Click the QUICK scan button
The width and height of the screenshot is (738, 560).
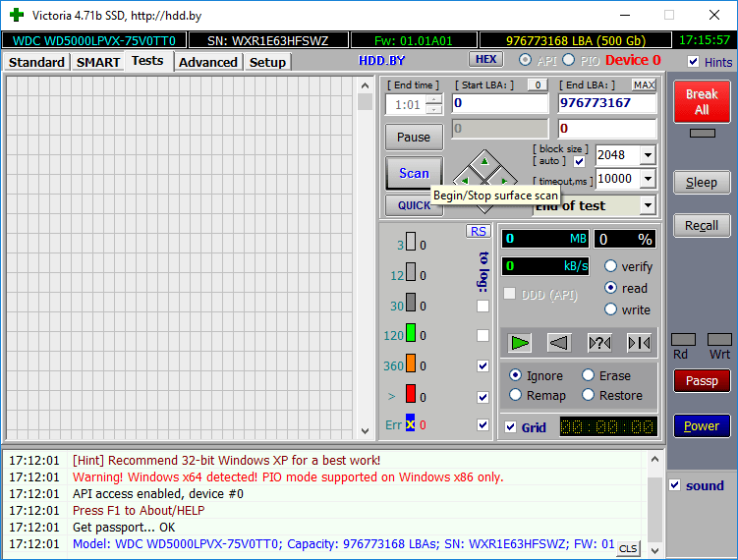pos(414,205)
